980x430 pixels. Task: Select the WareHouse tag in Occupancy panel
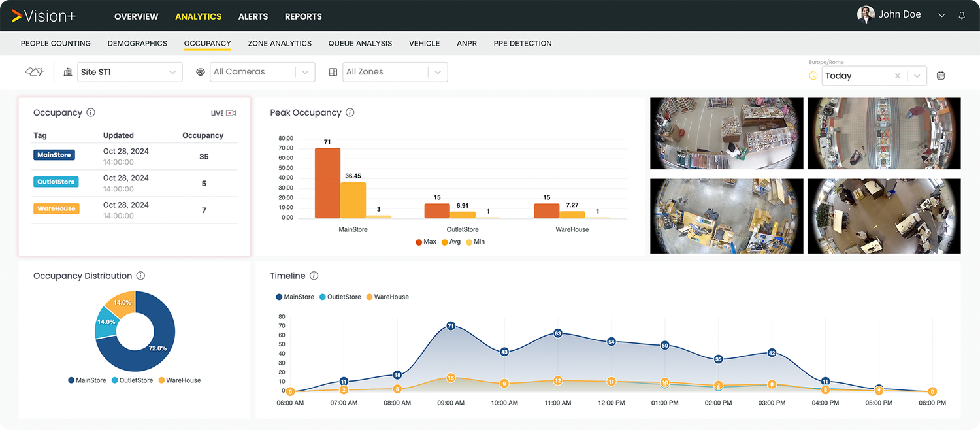point(56,208)
